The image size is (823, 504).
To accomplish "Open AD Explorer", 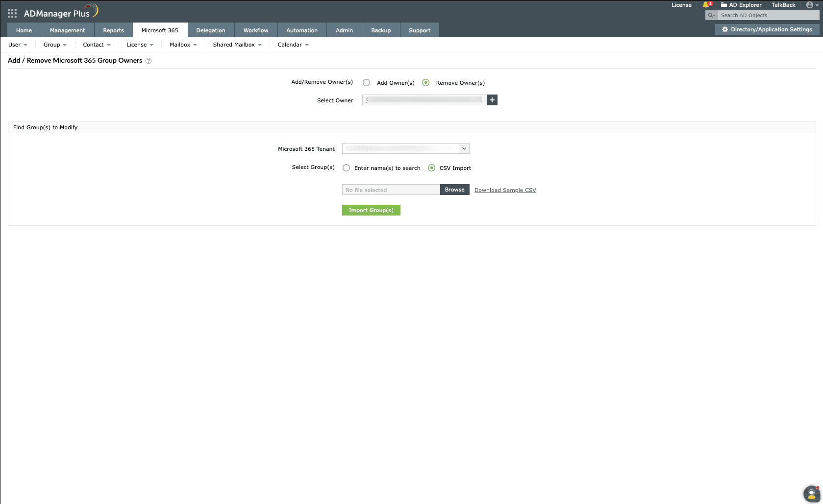I will (x=741, y=5).
